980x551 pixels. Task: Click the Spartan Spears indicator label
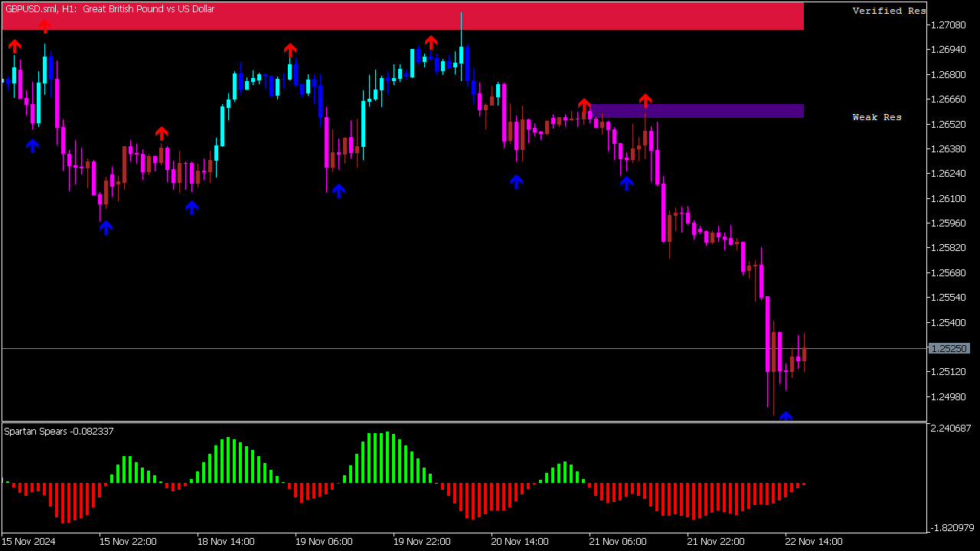pos(59,432)
